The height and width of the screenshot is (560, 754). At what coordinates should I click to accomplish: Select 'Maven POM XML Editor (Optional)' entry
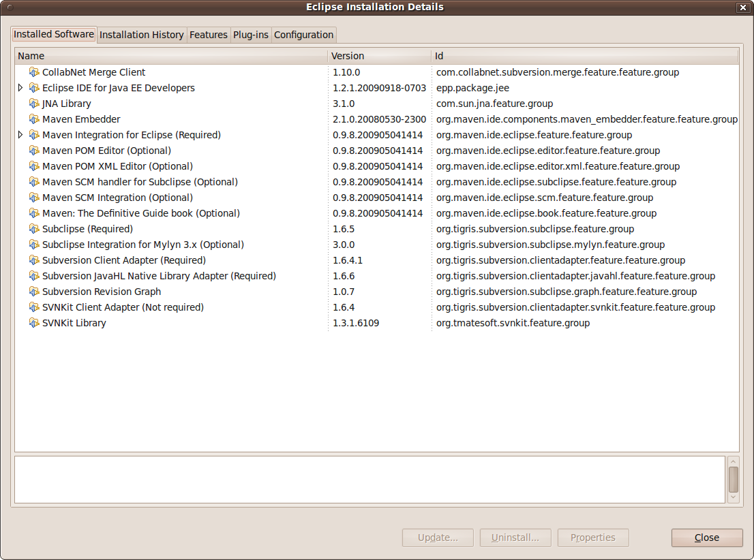point(117,166)
